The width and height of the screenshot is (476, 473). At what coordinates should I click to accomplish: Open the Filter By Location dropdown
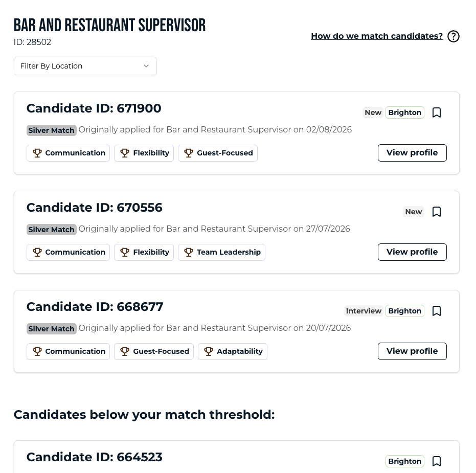(85, 66)
